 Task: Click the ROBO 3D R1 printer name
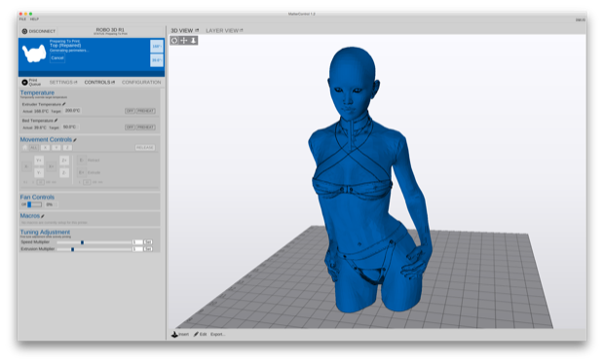click(110, 29)
